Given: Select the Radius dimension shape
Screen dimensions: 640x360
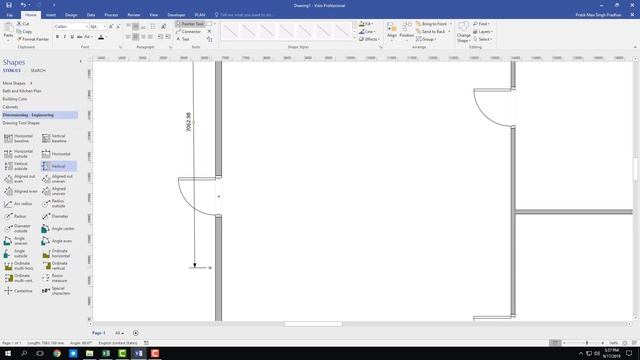Looking at the screenshot, I should pyautogui.click(x=16, y=216).
